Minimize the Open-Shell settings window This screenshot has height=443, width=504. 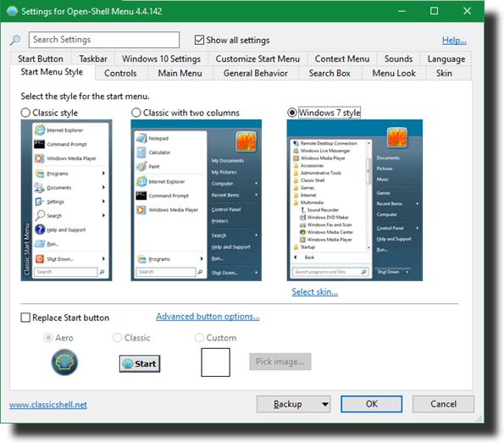pos(402,11)
